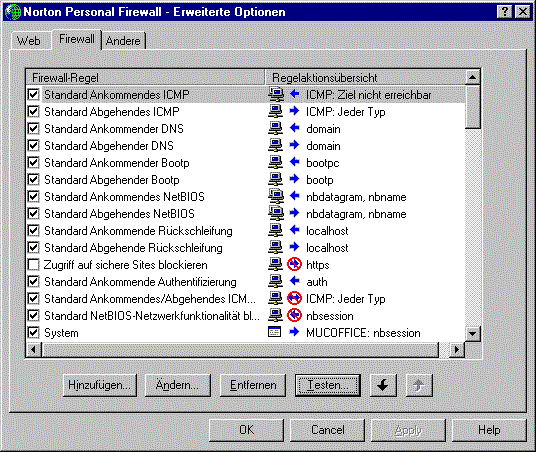Click outbound arrow beside MUCOFFICE: nbsession
This screenshot has height=452, width=536.
click(x=294, y=332)
